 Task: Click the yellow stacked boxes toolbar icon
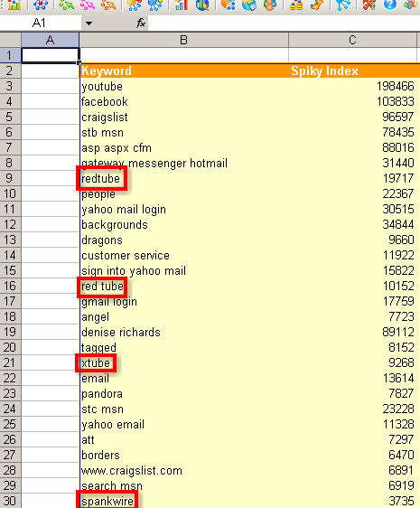pos(296,5)
